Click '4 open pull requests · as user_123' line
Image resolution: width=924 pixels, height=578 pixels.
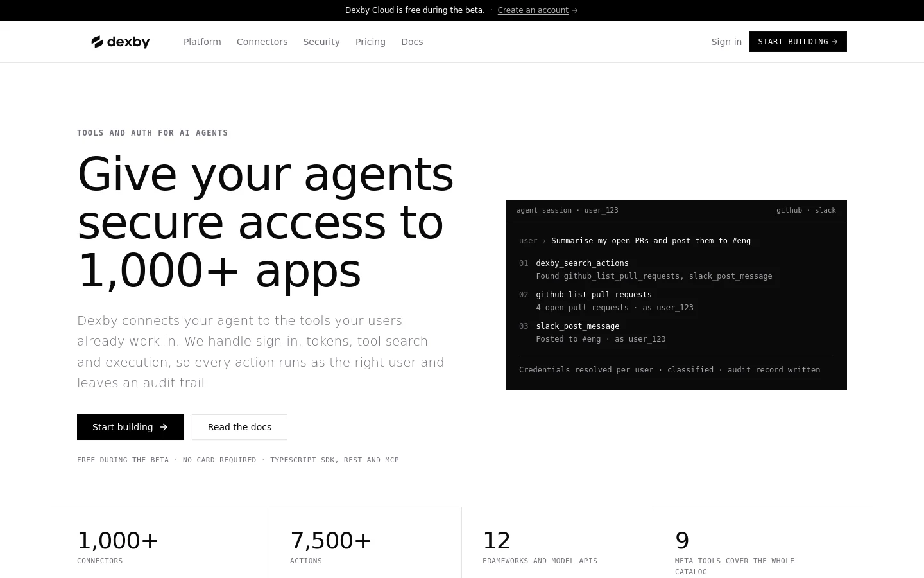tap(615, 308)
